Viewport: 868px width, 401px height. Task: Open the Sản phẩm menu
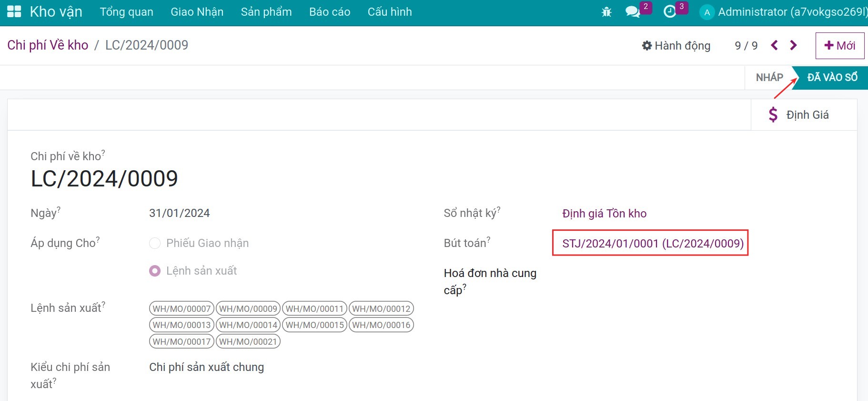click(266, 12)
